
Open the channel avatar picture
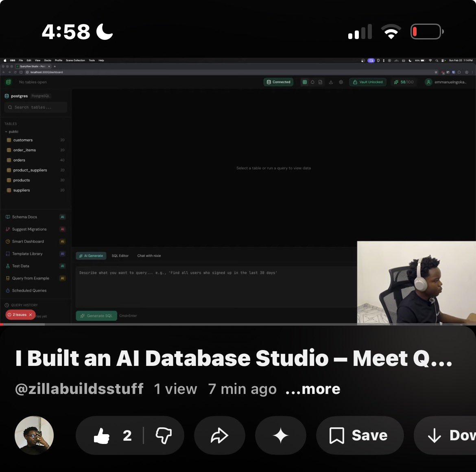[34, 435]
